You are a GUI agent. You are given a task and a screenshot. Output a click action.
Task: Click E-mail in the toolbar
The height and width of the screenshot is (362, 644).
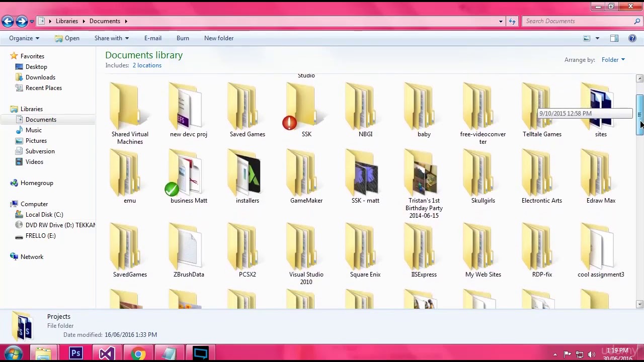coord(153,38)
